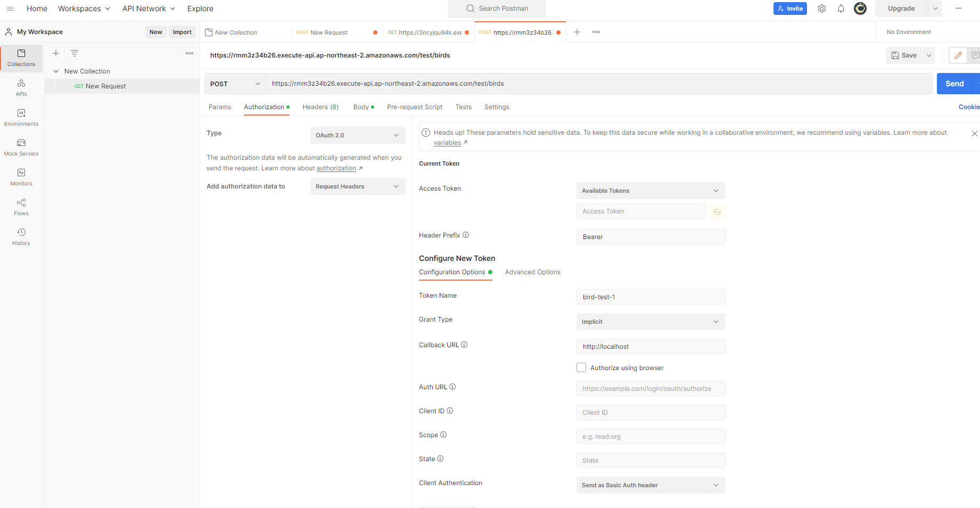
Task: Open the Flows sidebar panel
Action: click(x=21, y=207)
